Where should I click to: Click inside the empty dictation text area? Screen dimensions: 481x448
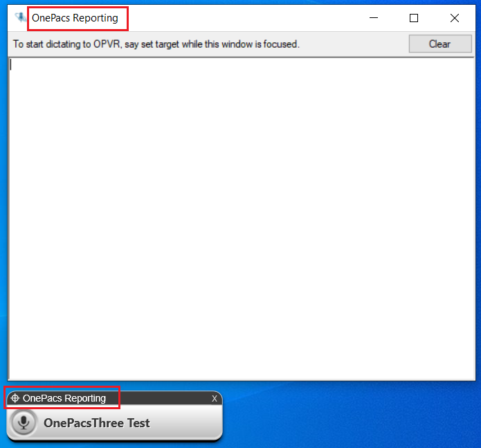pyautogui.click(x=242, y=219)
